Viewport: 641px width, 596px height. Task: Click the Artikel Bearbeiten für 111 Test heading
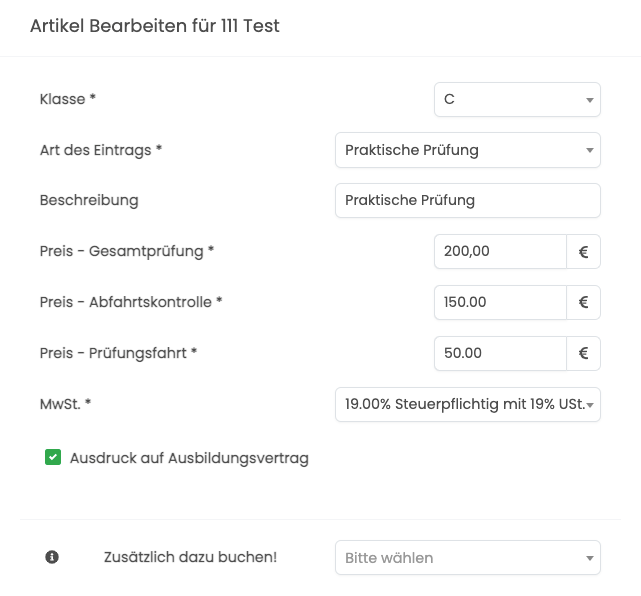pyautogui.click(x=155, y=26)
